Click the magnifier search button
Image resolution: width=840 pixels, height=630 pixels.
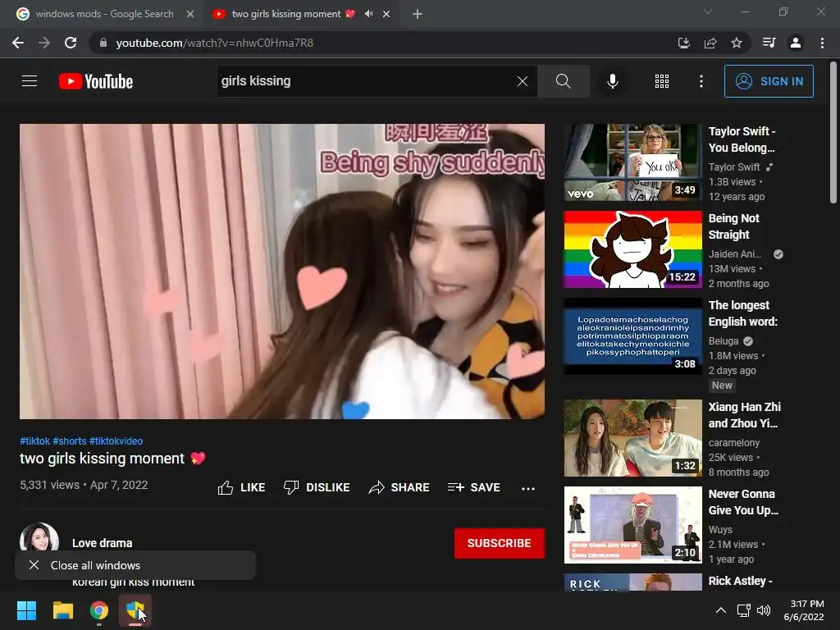[563, 81]
